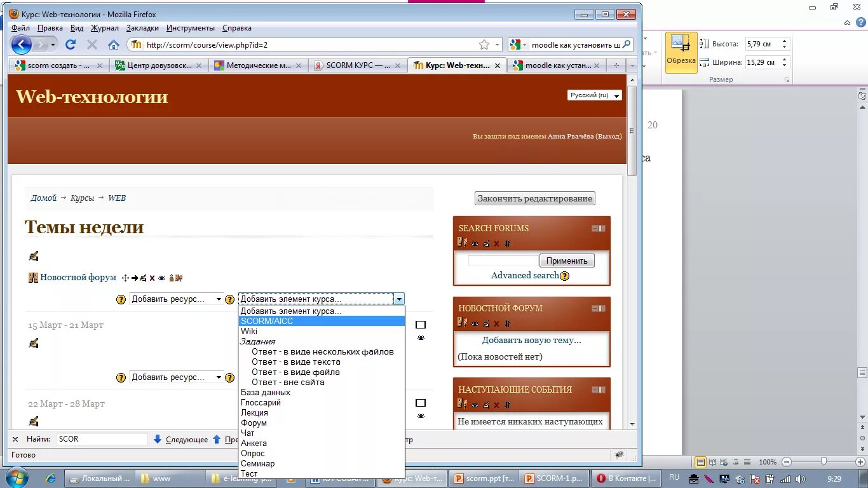Show only week 22 Март - 28 Март square
The width and height of the screenshot is (868, 488).
click(421, 403)
